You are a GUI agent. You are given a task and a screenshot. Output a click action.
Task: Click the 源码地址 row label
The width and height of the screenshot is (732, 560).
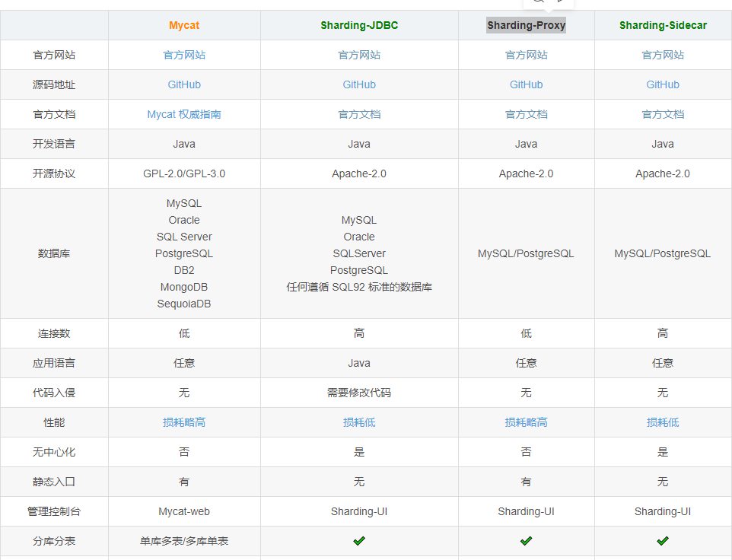click(54, 84)
